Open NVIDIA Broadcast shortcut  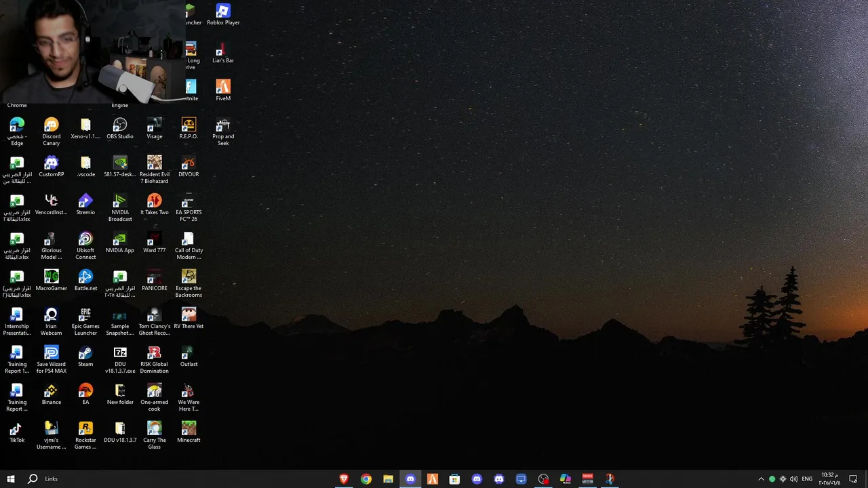point(120,207)
